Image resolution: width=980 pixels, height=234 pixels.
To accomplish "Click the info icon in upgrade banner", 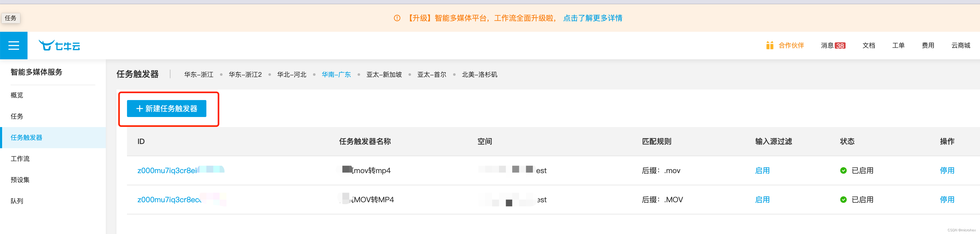I will [x=397, y=18].
